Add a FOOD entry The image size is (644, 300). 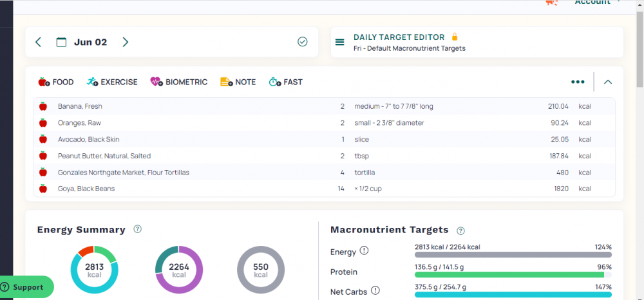click(x=56, y=82)
